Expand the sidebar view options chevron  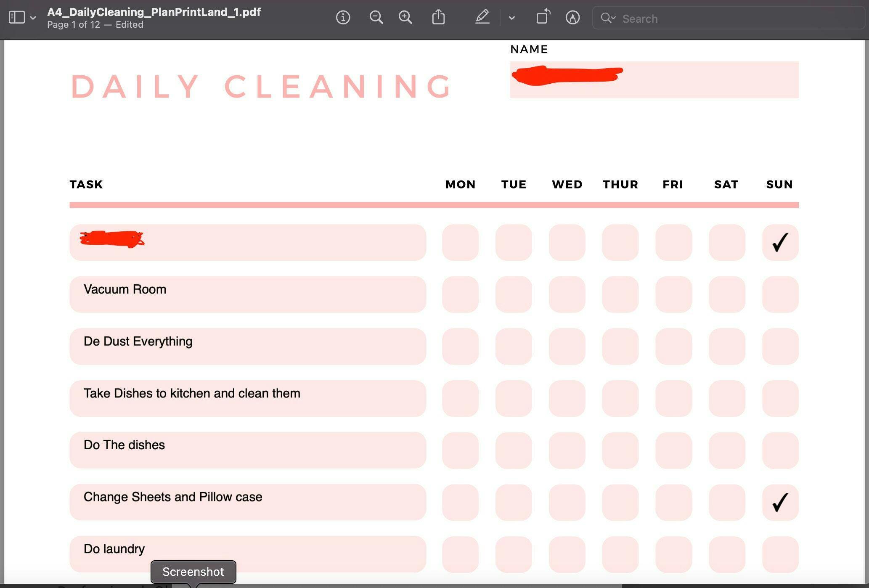pyautogui.click(x=33, y=18)
